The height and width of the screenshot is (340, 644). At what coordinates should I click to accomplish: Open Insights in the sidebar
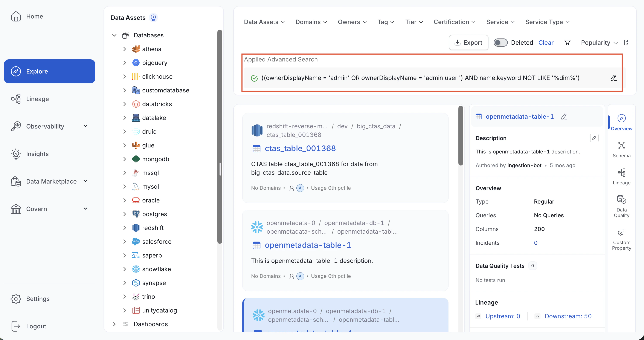30,154
